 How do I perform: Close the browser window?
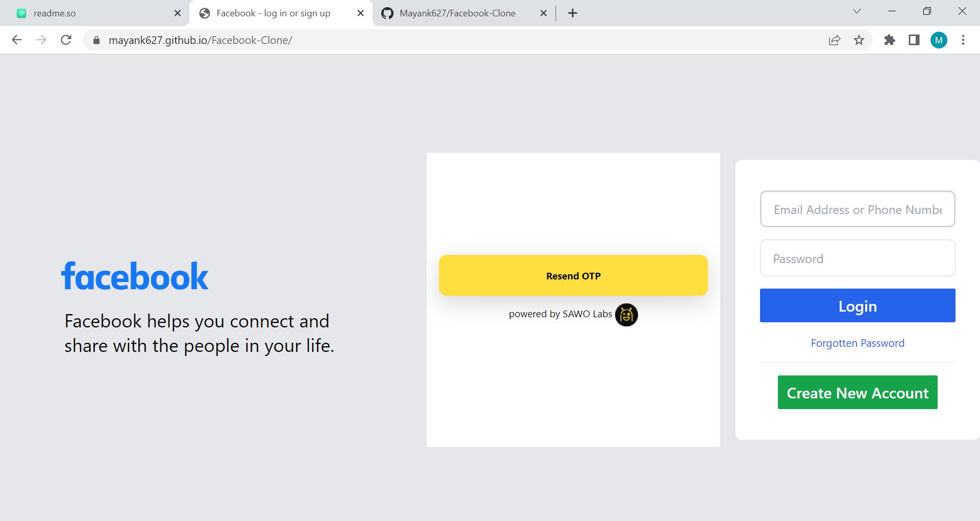point(962,11)
